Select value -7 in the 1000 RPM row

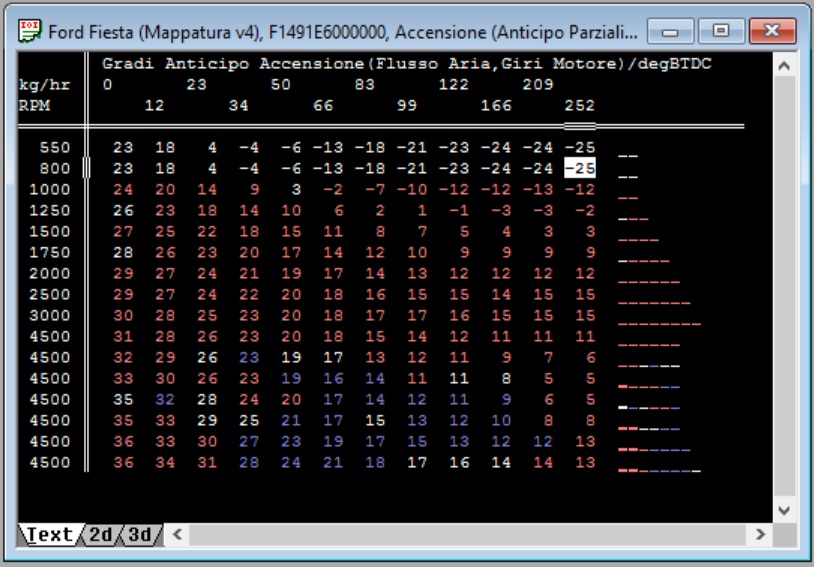coord(375,189)
